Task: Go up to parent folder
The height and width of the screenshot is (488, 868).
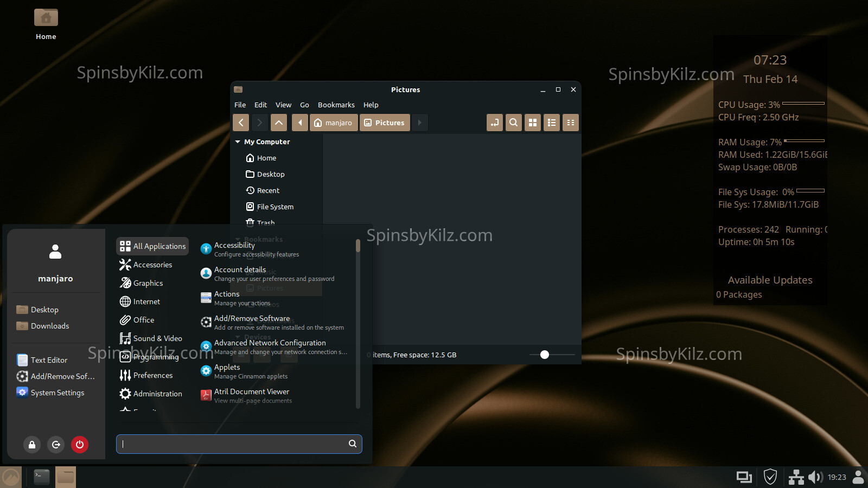Action: (x=278, y=123)
